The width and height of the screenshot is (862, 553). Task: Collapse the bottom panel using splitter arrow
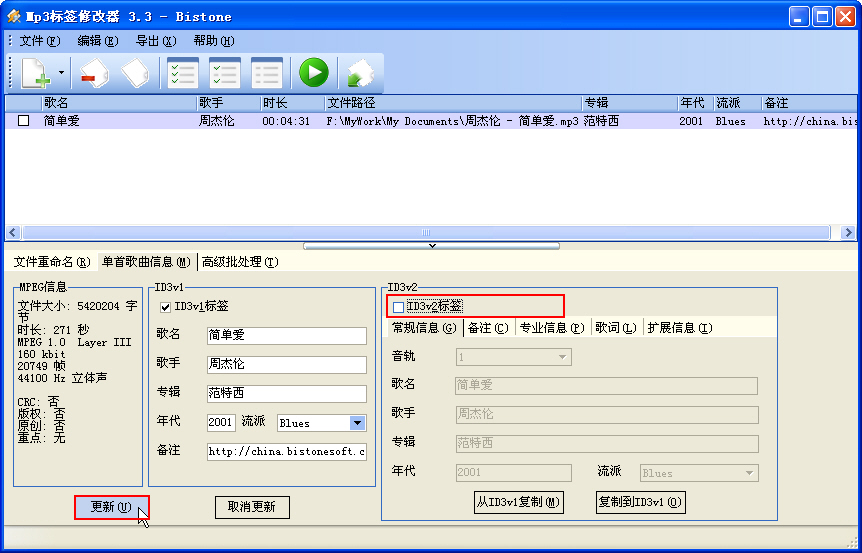(431, 245)
